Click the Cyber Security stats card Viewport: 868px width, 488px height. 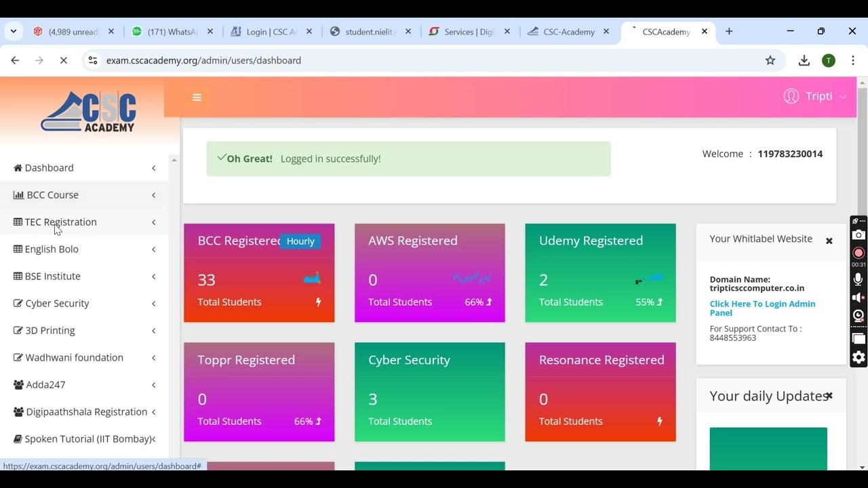pyautogui.click(x=430, y=392)
